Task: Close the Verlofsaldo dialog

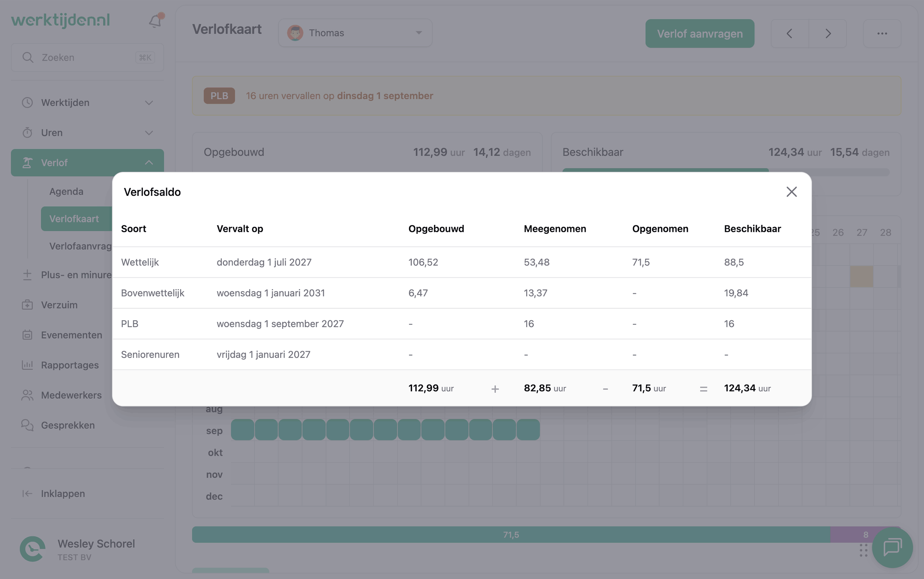Action: [791, 192]
